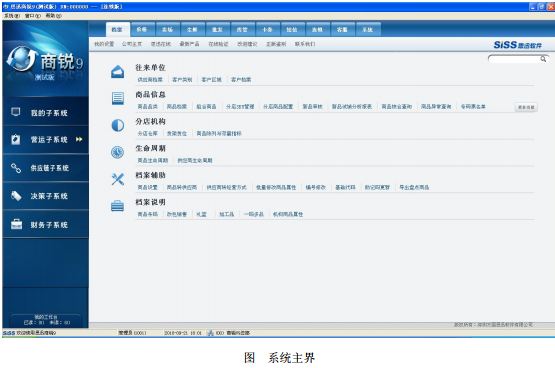Click the 生命周期 clock icon
The width and height of the screenshot is (555, 368).
pyautogui.click(x=118, y=152)
